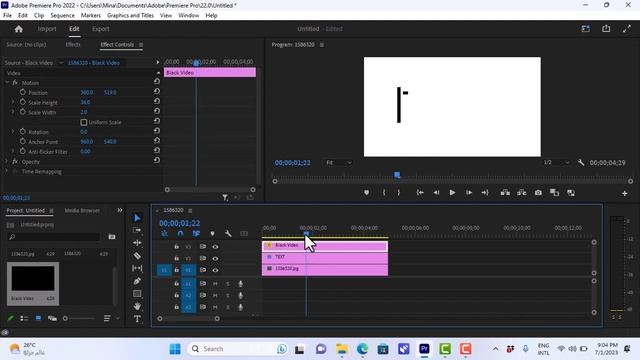Select the Razor tool
The width and height of the screenshot is (640, 360).
coord(137,256)
